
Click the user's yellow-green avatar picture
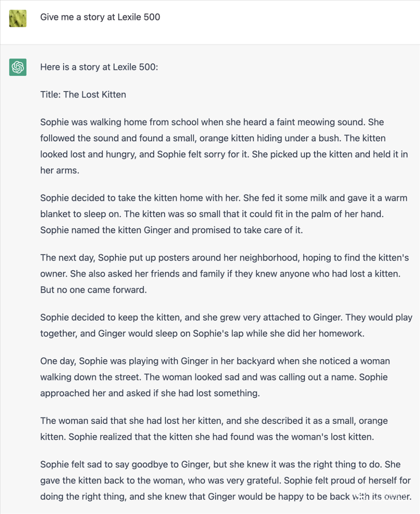[18, 18]
